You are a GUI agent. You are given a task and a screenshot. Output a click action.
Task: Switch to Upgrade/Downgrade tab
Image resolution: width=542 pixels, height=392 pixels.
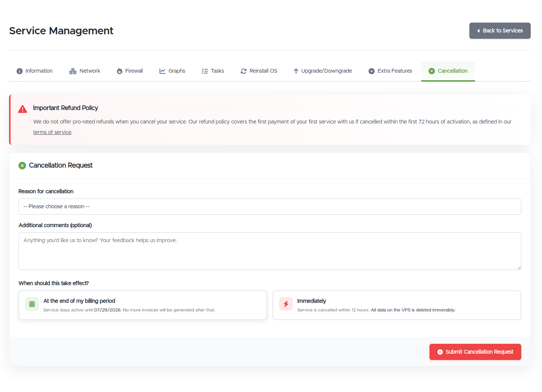pyautogui.click(x=323, y=71)
